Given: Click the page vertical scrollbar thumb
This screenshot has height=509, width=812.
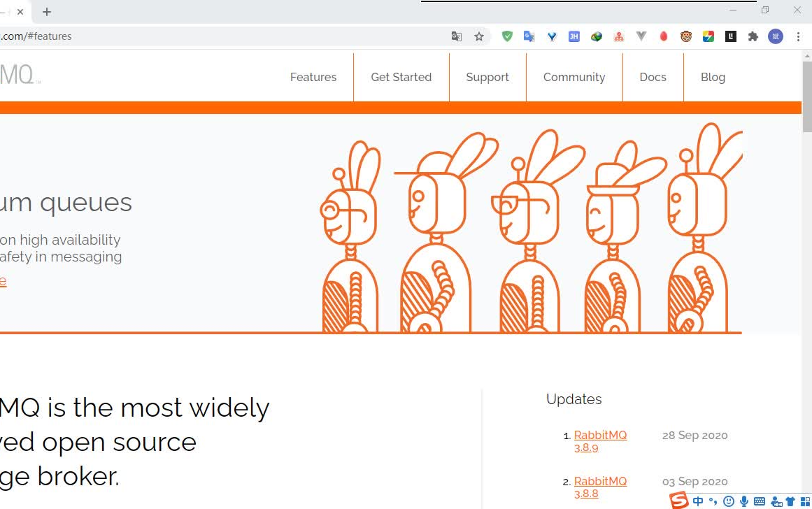Looking at the screenshot, I should coord(807,96).
